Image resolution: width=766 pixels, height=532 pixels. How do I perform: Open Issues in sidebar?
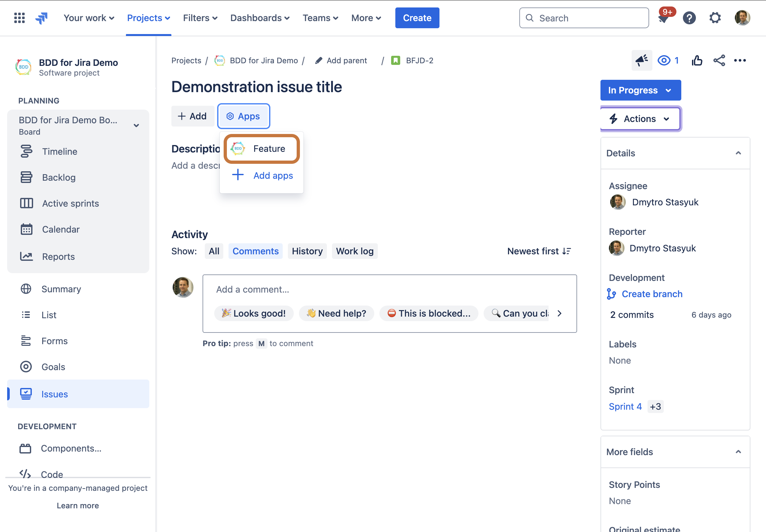pyautogui.click(x=78, y=394)
